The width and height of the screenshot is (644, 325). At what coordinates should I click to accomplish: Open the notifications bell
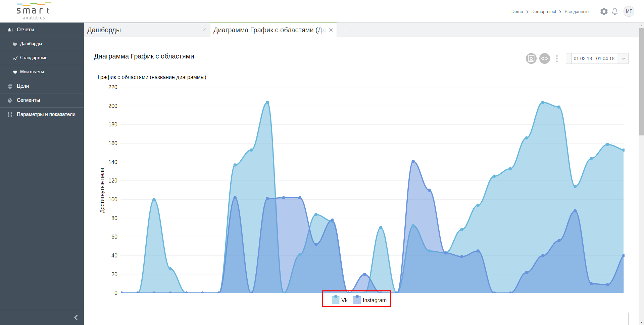tap(615, 11)
